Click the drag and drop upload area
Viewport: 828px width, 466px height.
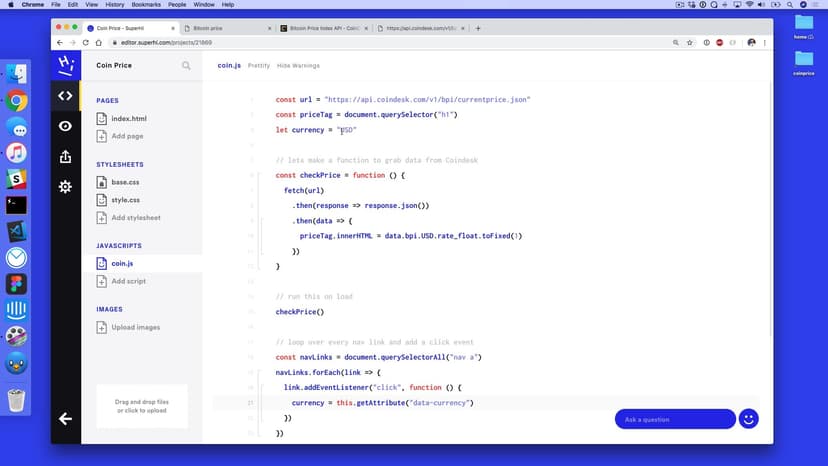(x=142, y=406)
